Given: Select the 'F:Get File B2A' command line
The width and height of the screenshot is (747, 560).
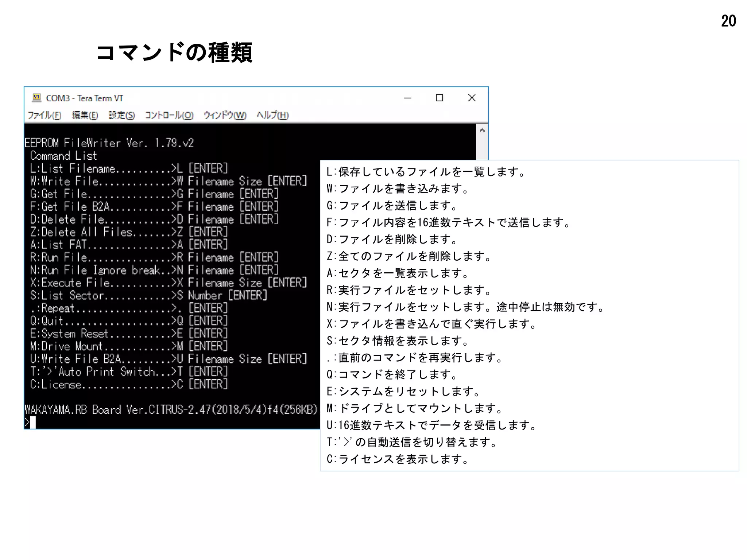Looking at the screenshot, I should coord(154,207).
